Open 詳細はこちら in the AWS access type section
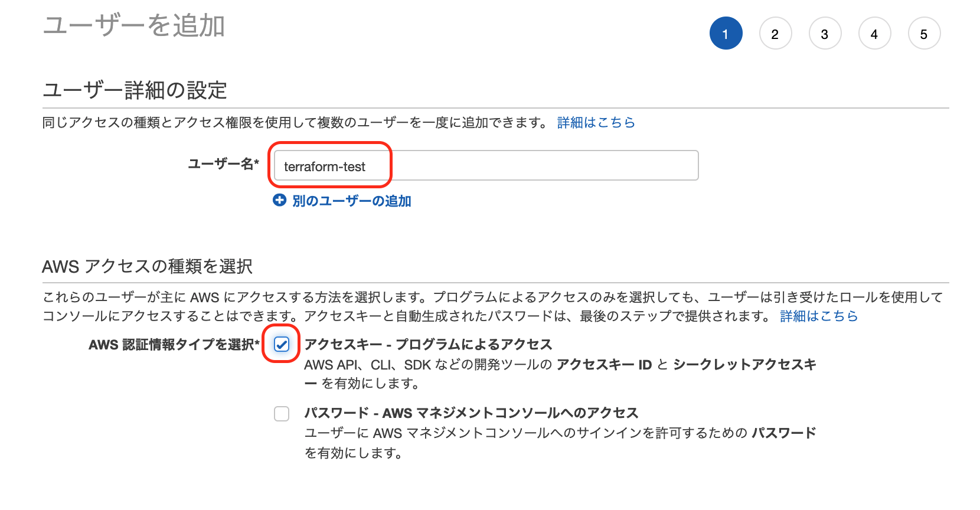980x510 pixels. click(x=819, y=316)
